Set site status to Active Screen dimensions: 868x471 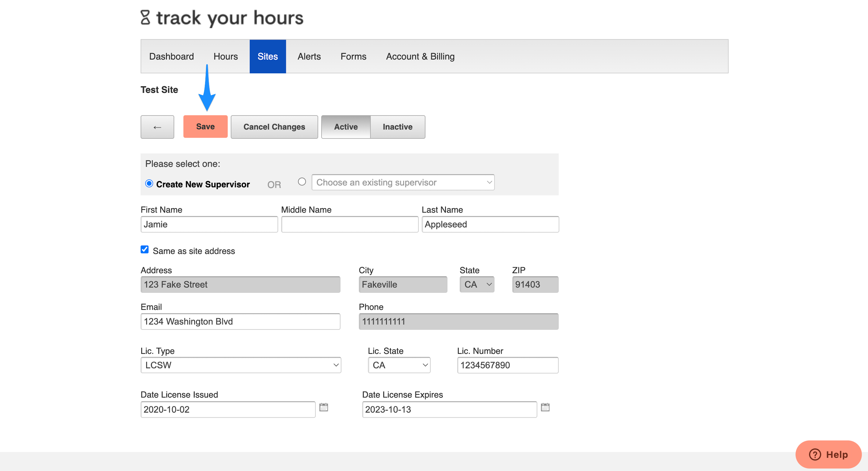tap(346, 127)
